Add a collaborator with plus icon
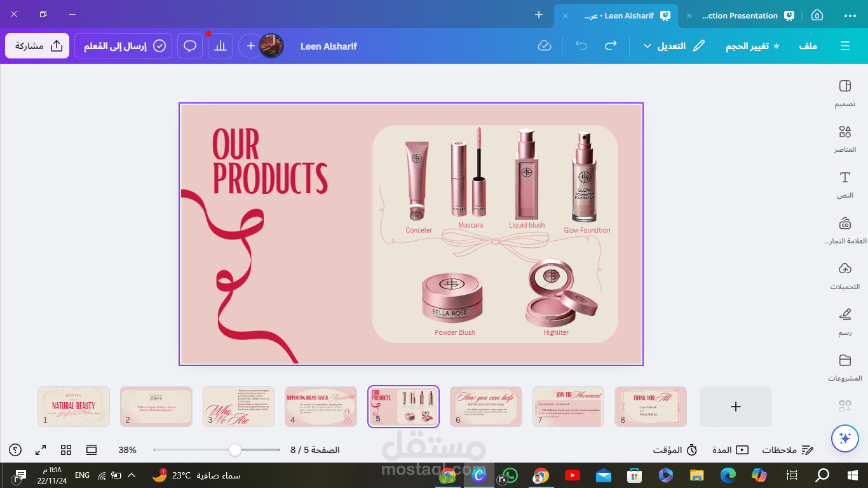This screenshot has height=488, width=868. [x=251, y=46]
